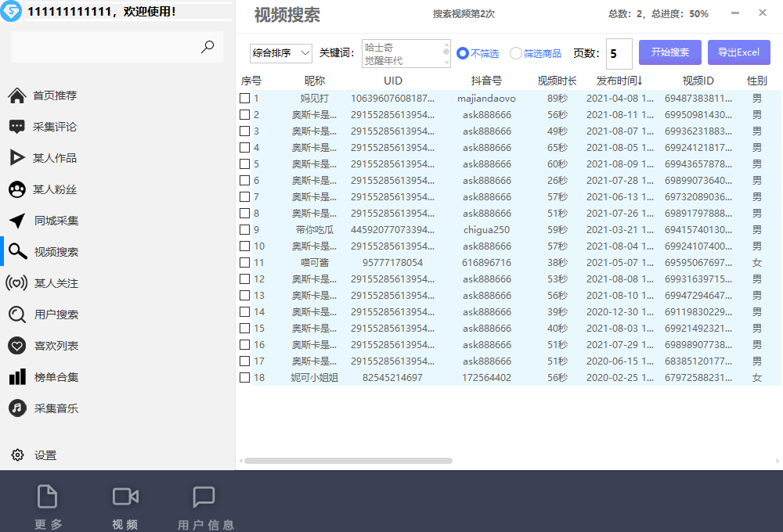Screen dimensions: 783x532
Task: Enable the 不筛选 radio option
Action: (461, 52)
